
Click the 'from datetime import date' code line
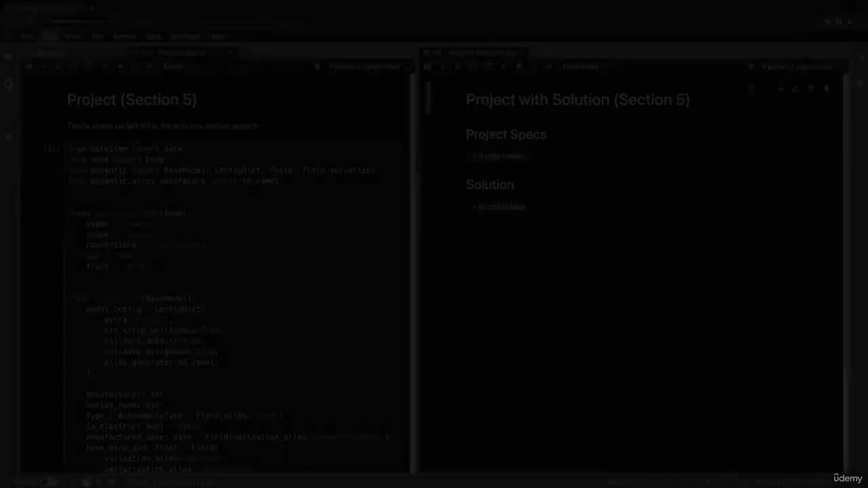tap(125, 148)
